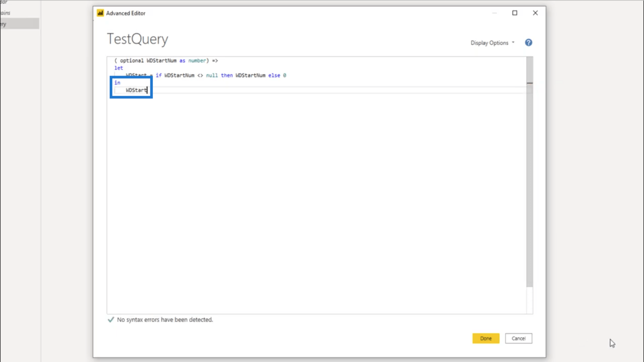Click the empty code editor area below the code
This screenshot has height=362, width=644.
[317, 203]
